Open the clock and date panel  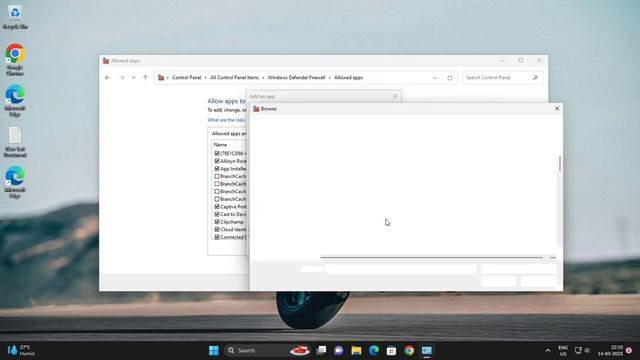[x=611, y=351]
